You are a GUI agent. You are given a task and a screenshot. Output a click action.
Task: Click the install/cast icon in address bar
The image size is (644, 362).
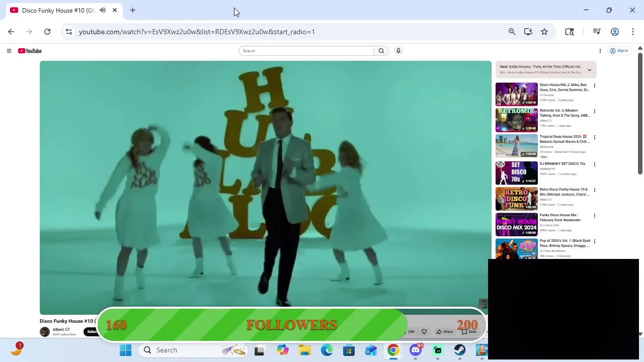(528, 32)
